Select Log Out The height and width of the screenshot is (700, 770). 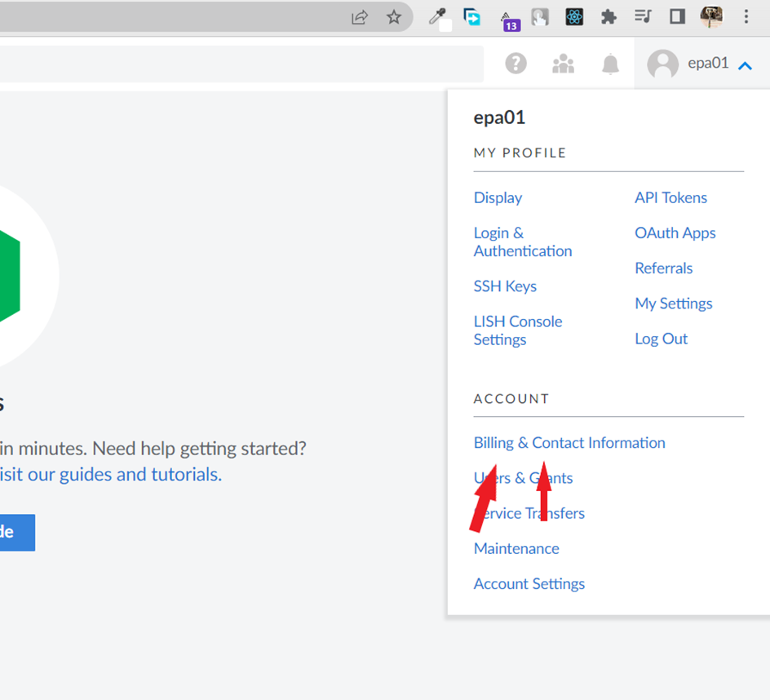tap(661, 339)
